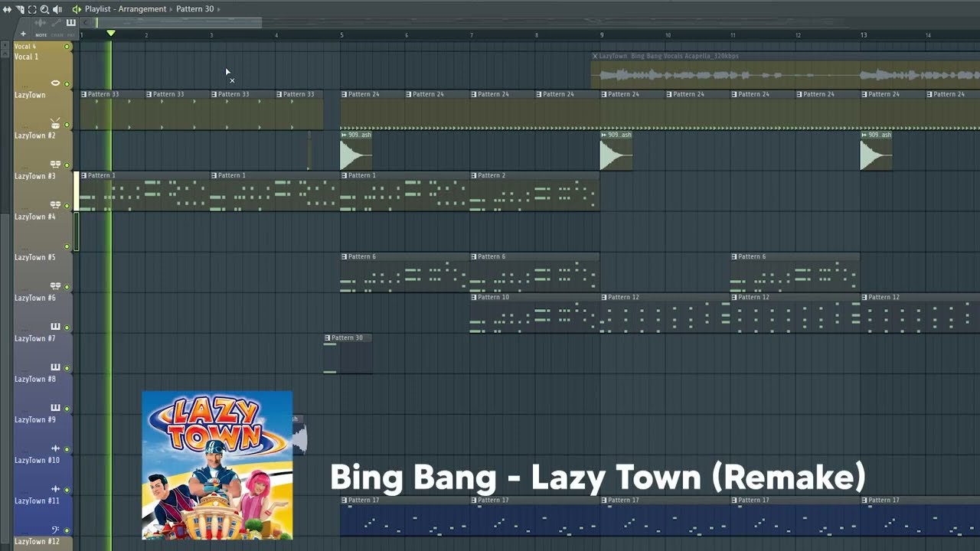Click the waveform icon on LazyTown #9
This screenshot has height=551, width=980.
coord(55,448)
